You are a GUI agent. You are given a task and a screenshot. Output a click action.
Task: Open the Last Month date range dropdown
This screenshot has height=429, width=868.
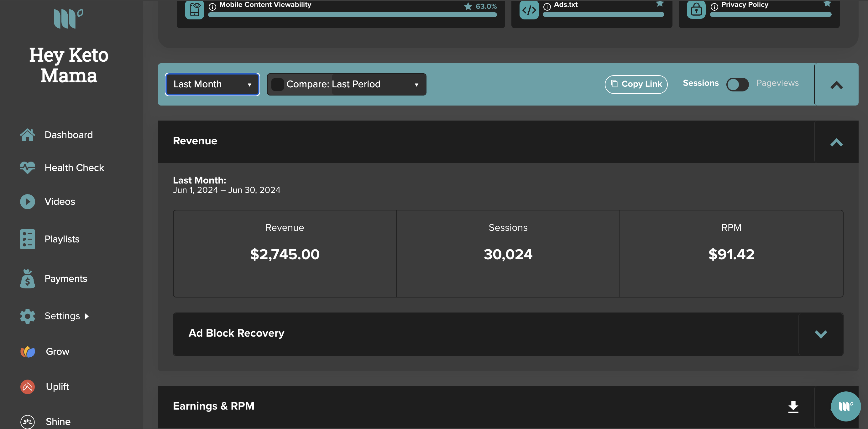click(x=212, y=84)
